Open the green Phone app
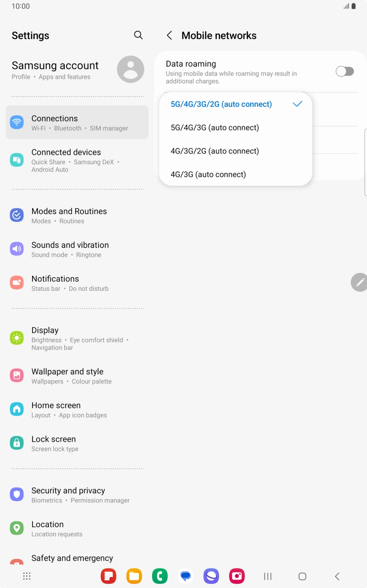 coord(160,576)
